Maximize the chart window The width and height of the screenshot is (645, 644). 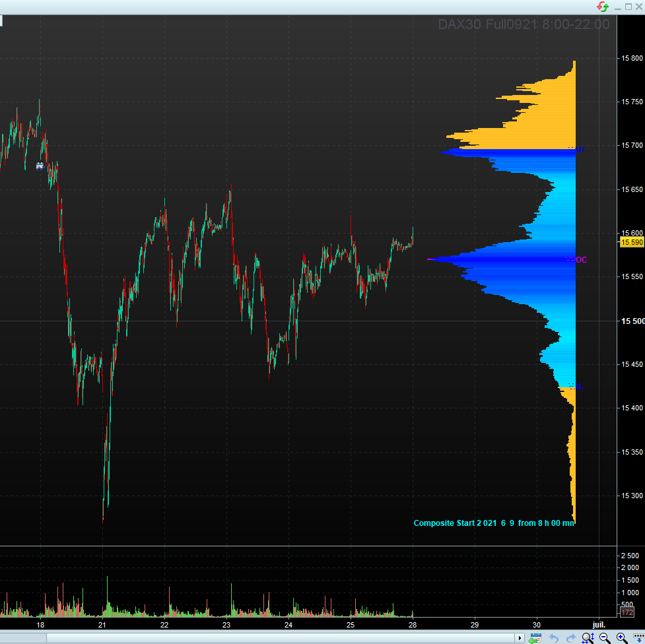[x=628, y=7]
